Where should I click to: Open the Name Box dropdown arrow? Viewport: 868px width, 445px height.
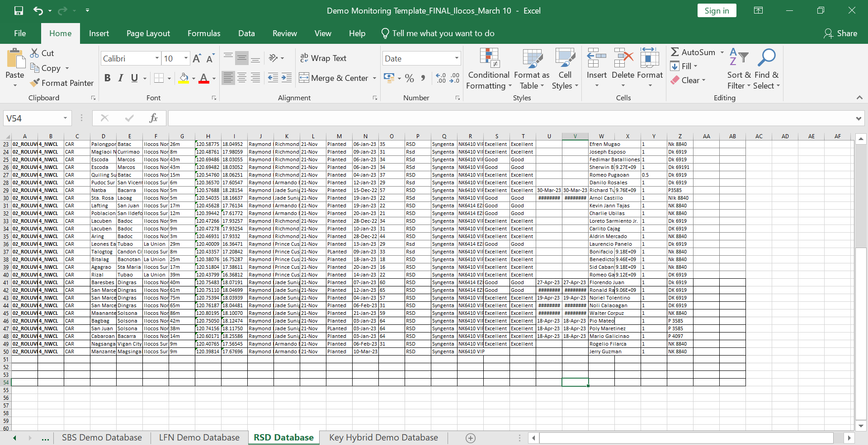(65, 118)
